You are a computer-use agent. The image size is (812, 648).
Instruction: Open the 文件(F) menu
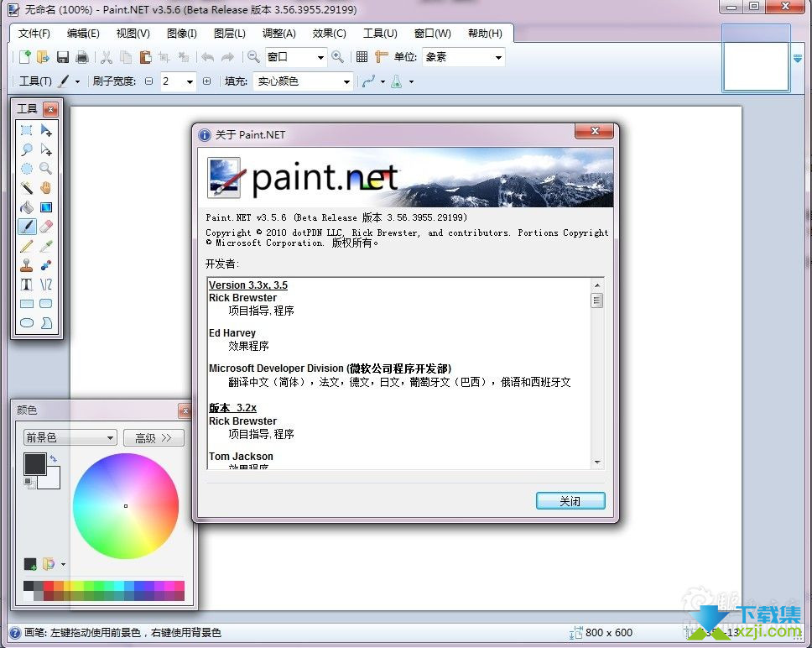34,34
